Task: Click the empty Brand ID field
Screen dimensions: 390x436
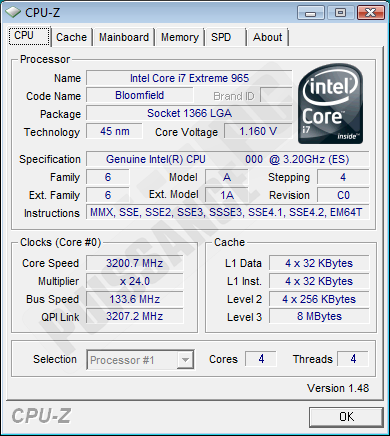Action: click(x=276, y=96)
